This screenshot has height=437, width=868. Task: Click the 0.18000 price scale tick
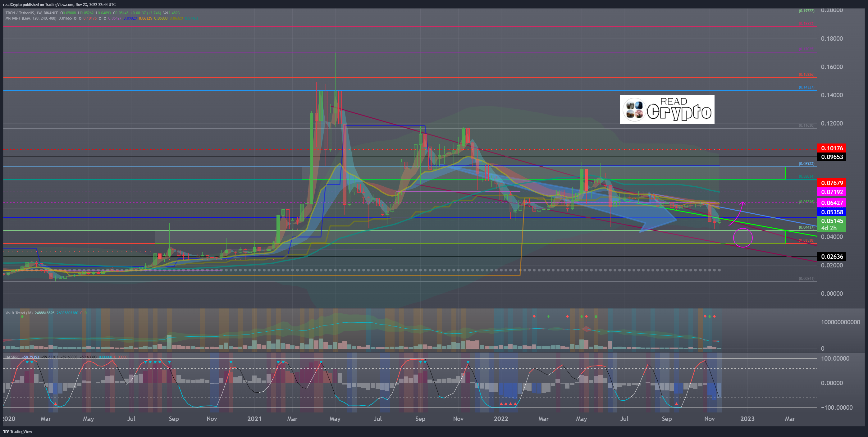click(x=832, y=39)
